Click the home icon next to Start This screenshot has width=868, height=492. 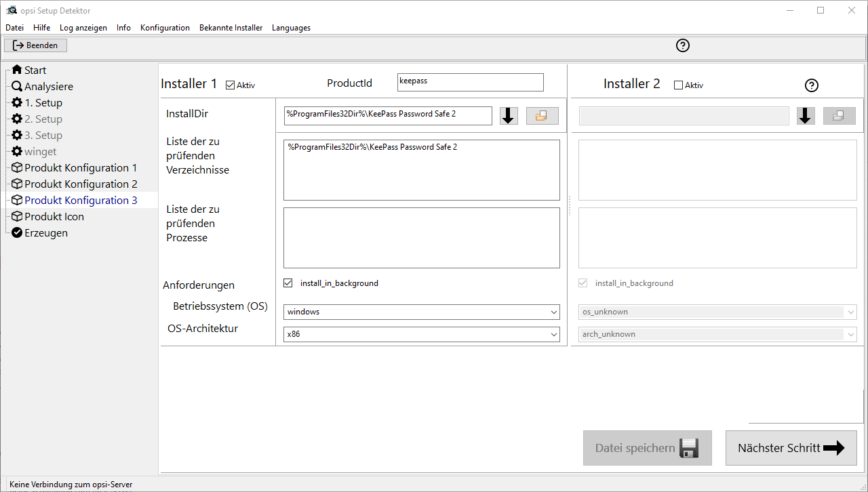pos(17,70)
